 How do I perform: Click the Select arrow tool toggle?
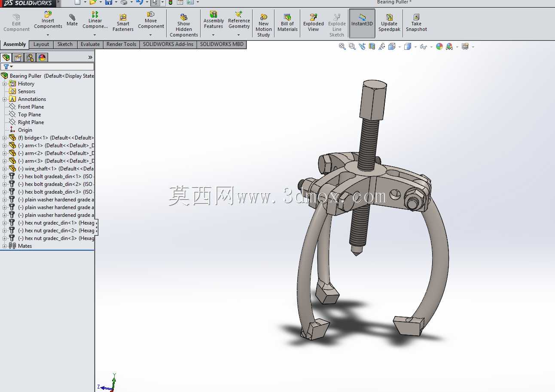155,2
